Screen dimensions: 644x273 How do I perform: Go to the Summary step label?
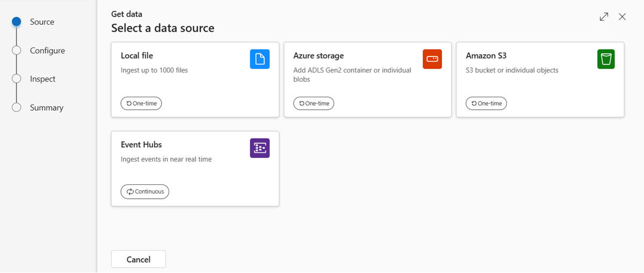(46, 107)
